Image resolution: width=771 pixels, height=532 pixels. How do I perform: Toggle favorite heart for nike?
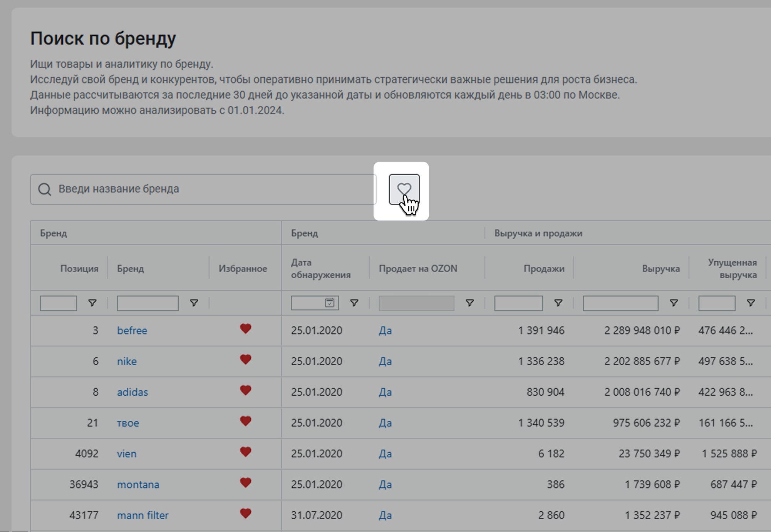point(246,360)
